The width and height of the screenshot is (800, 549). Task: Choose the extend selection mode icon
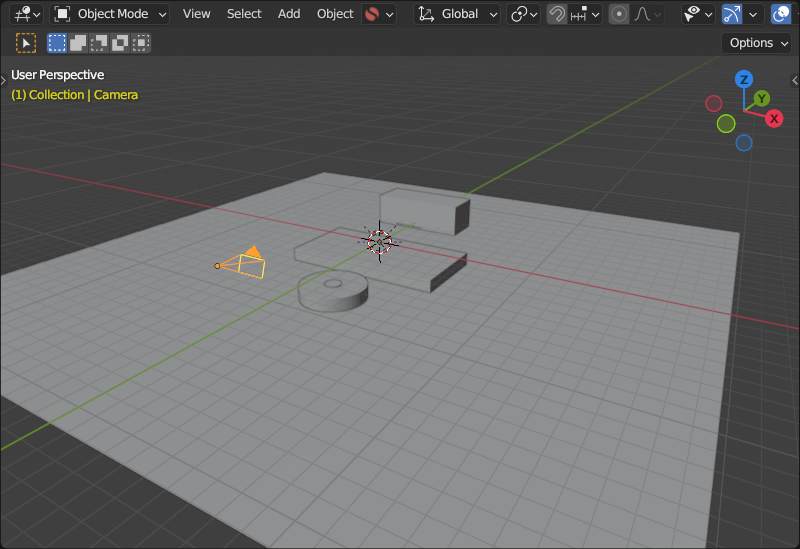78,43
